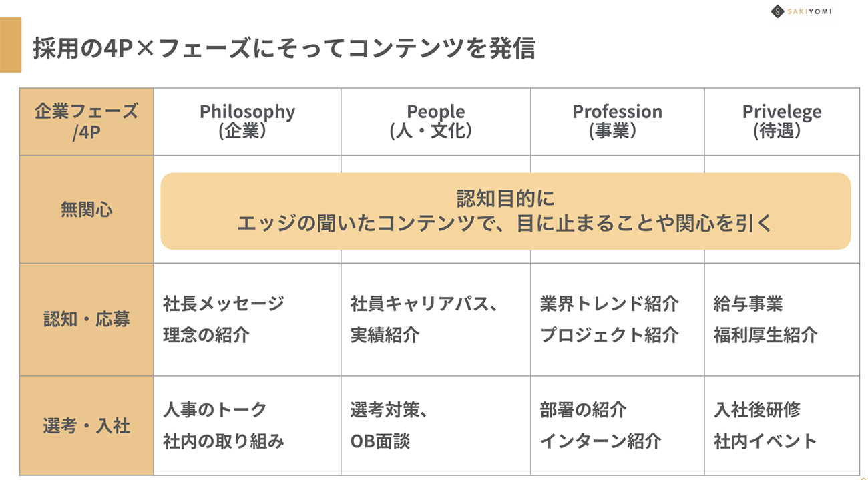Screen dimensions: 868x480
Task: Click the 無関心 row label
Action: tap(86, 210)
